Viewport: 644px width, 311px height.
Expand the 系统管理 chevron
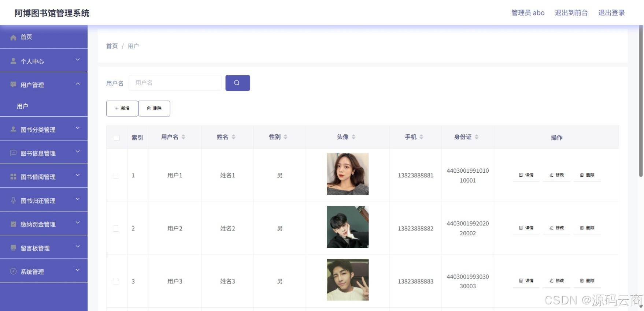[78, 270]
